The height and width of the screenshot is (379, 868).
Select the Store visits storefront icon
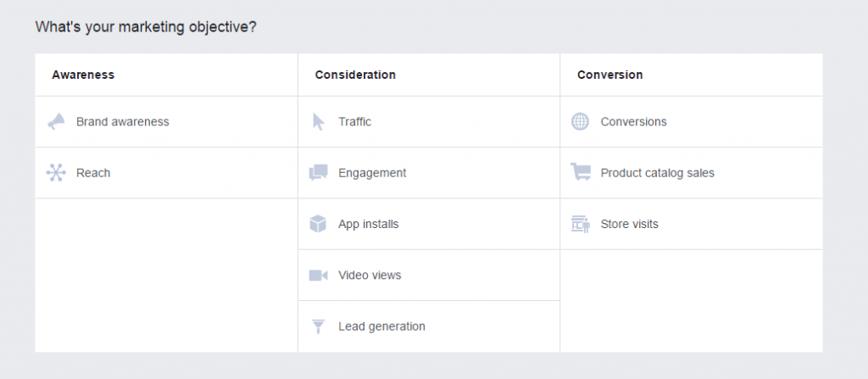581,224
